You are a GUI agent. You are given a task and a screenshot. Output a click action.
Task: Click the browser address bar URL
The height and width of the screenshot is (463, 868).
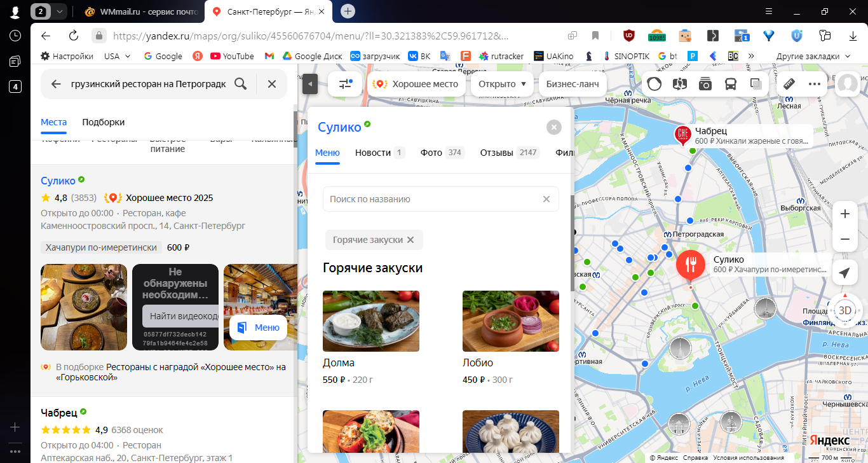point(311,36)
